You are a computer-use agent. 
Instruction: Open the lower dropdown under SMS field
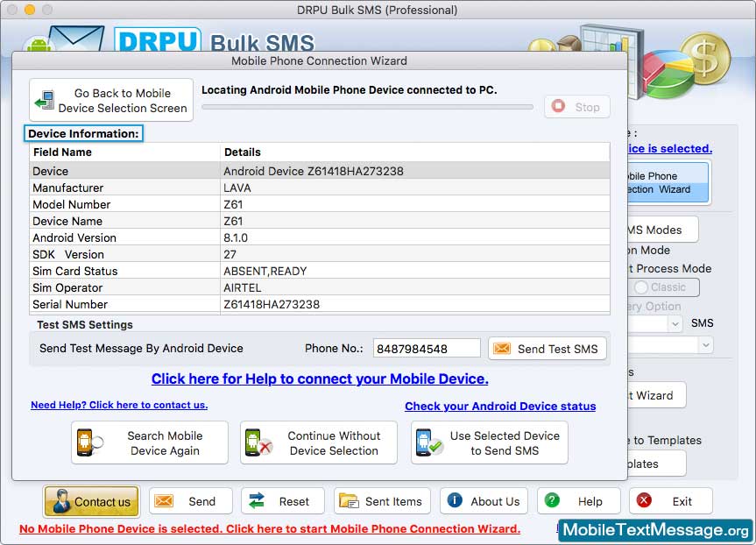[706, 345]
